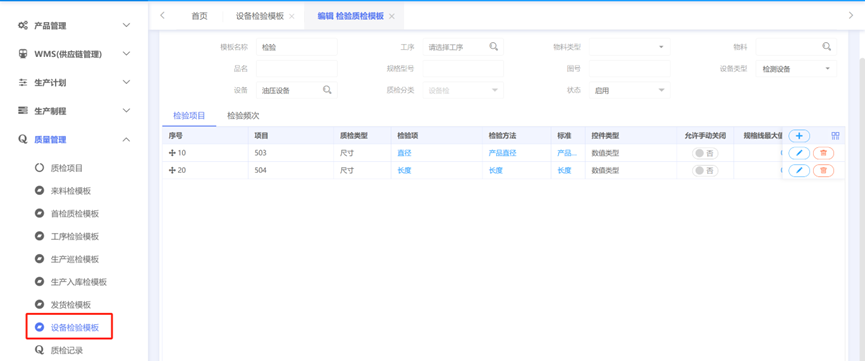Screen dimensions: 865x361
Task: Close the 设备检验模板 tab
Action: [292, 17]
